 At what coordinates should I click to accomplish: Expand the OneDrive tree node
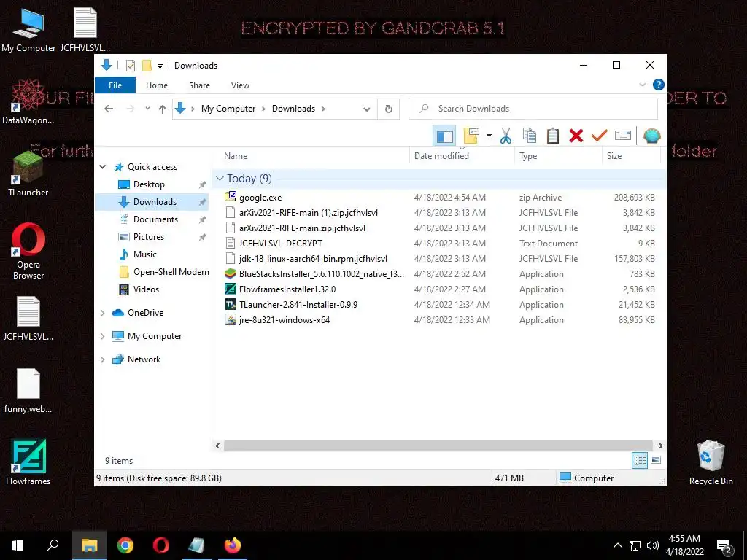point(102,313)
